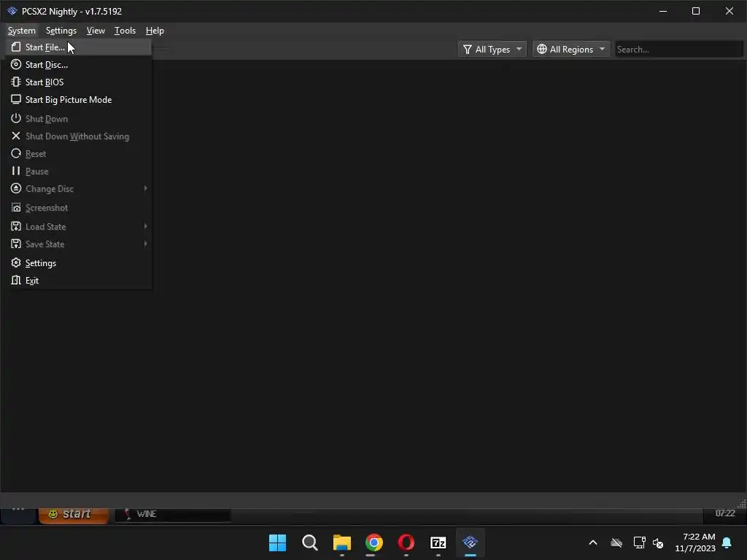Click the orange start button in background
Viewport: 747px width, 560px height.
(74, 514)
